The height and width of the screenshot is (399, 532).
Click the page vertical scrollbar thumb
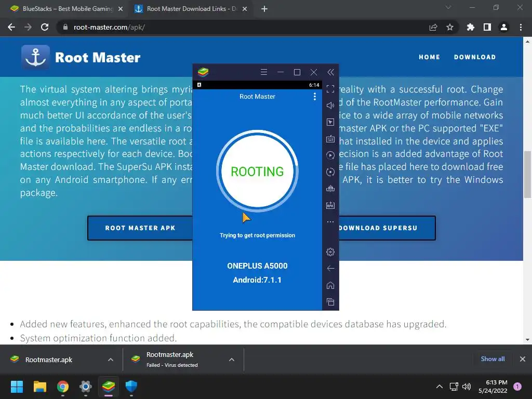pos(527,174)
